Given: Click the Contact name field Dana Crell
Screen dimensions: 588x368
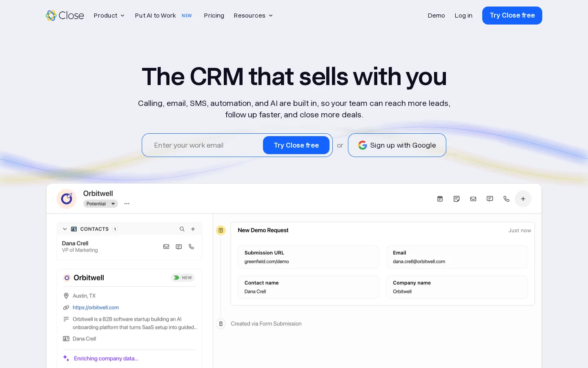Looking at the screenshot, I should pyautogui.click(x=308, y=287).
